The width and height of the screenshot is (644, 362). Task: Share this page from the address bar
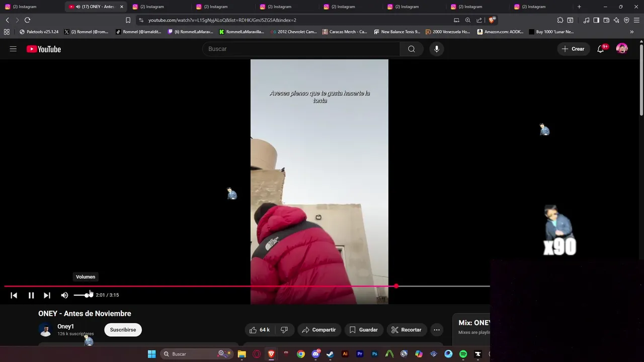coord(479,20)
